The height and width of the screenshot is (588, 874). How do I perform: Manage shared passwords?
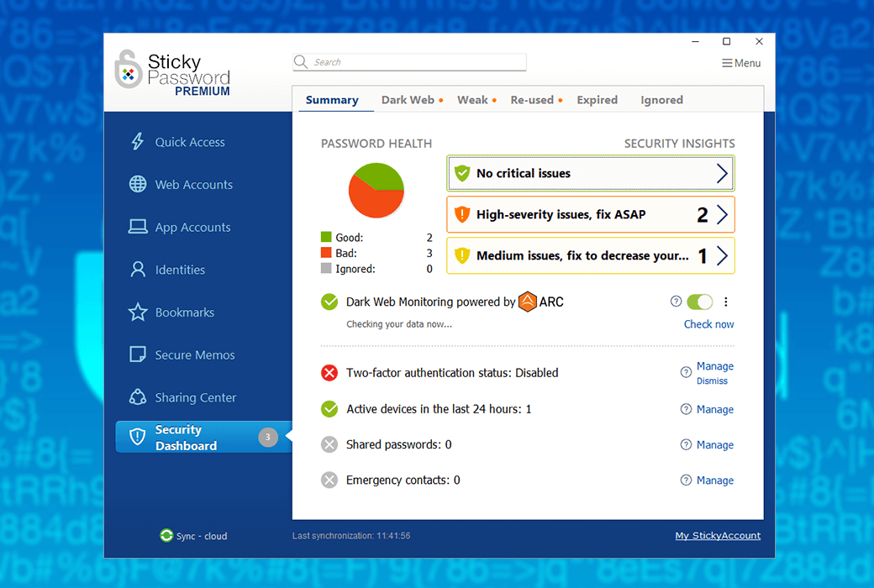click(x=715, y=444)
